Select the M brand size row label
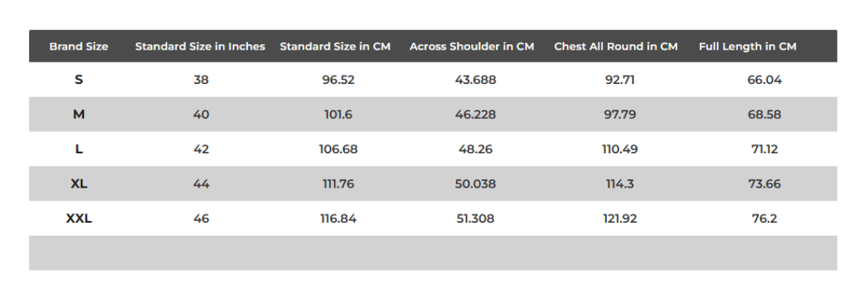This screenshot has width=868, height=305. (x=79, y=114)
